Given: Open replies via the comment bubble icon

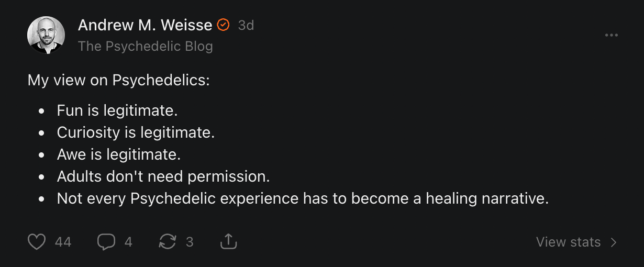Looking at the screenshot, I should click(106, 242).
